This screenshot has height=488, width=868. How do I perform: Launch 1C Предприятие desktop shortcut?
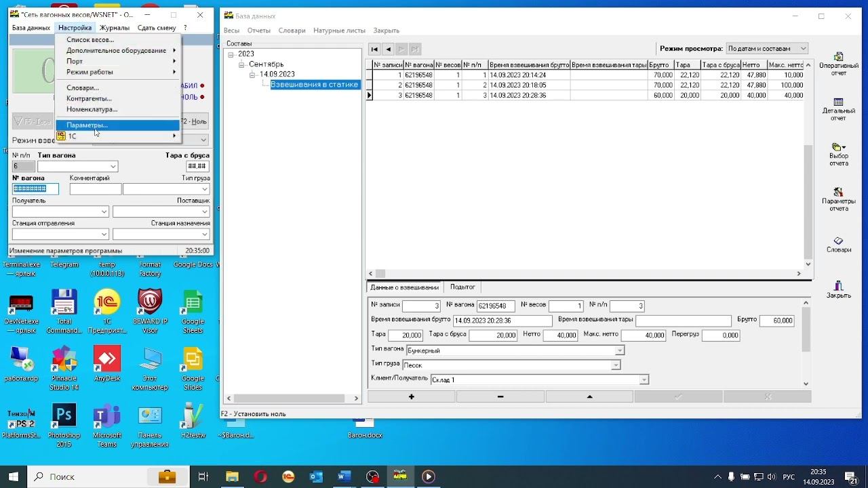tap(107, 312)
